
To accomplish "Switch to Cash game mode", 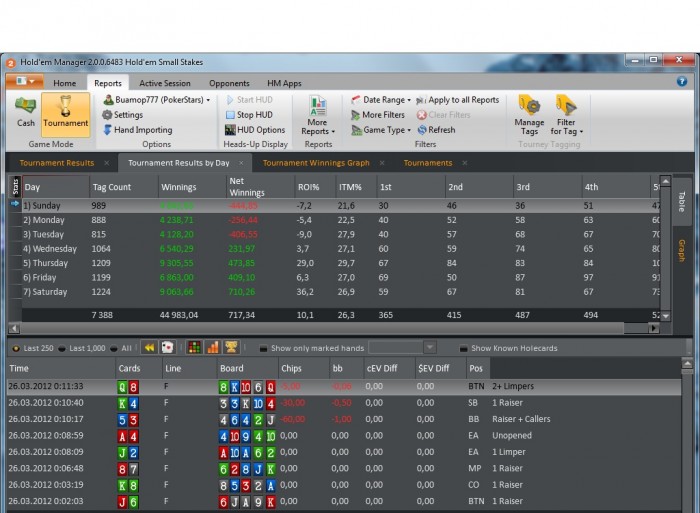I will (25, 112).
